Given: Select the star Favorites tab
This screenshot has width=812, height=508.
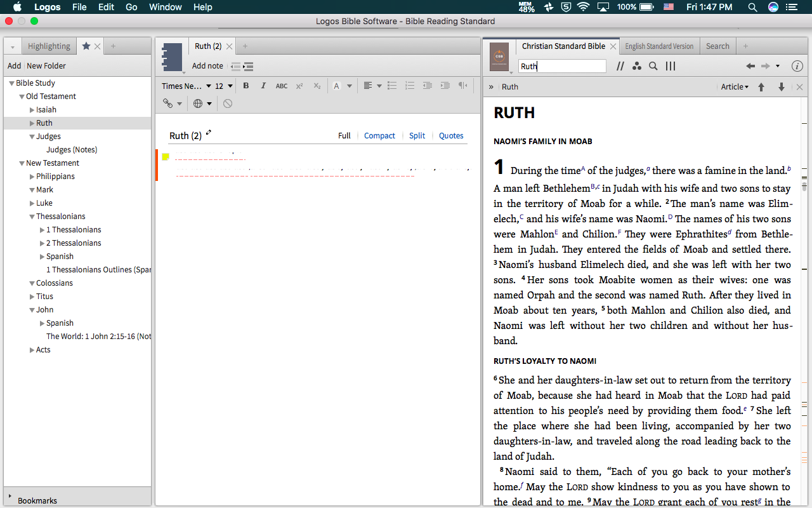Looking at the screenshot, I should [x=86, y=46].
